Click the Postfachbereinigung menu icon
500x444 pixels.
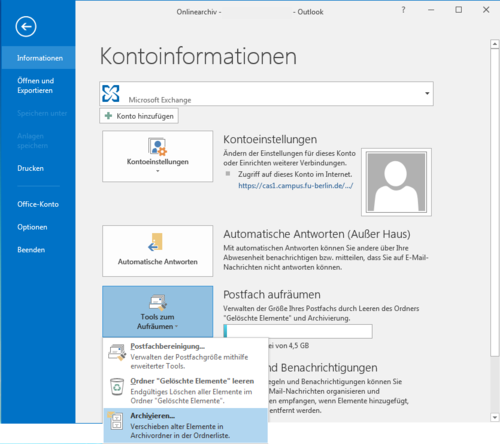pyautogui.click(x=117, y=352)
